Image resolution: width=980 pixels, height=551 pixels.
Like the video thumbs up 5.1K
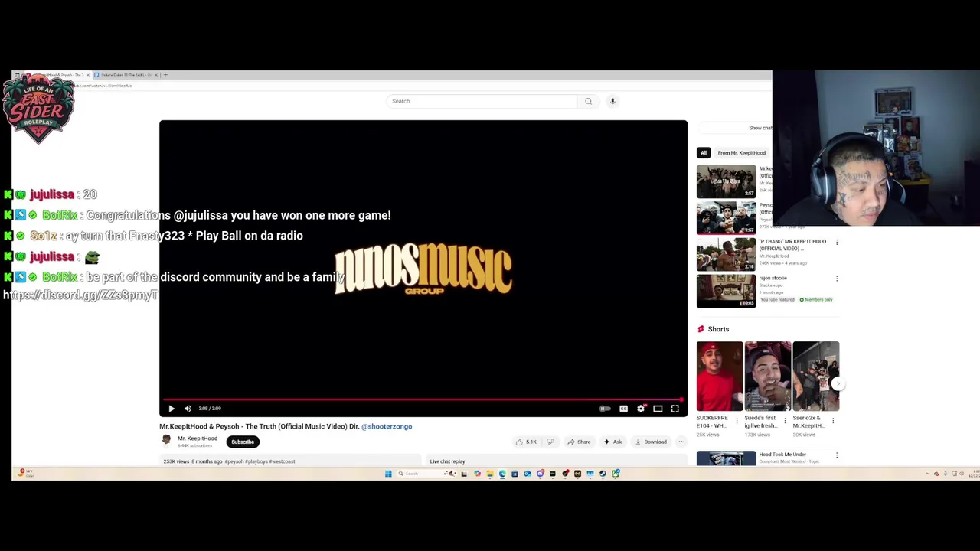pyautogui.click(x=525, y=442)
